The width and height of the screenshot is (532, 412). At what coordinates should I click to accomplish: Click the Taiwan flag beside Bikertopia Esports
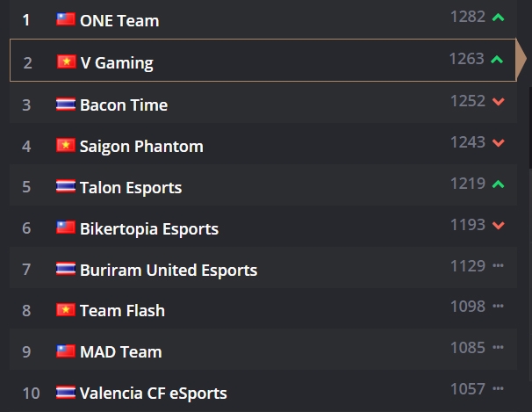click(x=66, y=228)
